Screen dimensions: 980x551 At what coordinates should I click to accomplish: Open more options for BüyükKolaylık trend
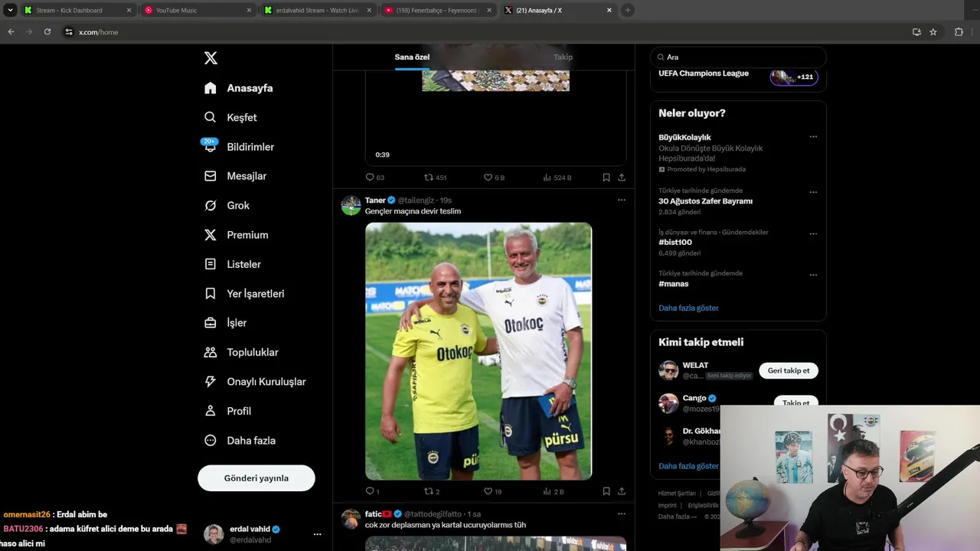coord(813,137)
